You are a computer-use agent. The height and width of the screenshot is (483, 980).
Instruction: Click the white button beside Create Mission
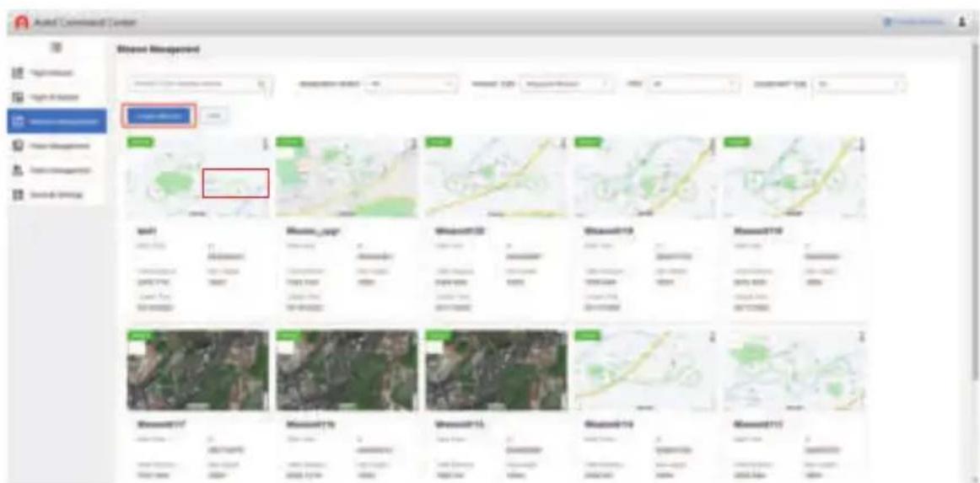[x=216, y=116]
